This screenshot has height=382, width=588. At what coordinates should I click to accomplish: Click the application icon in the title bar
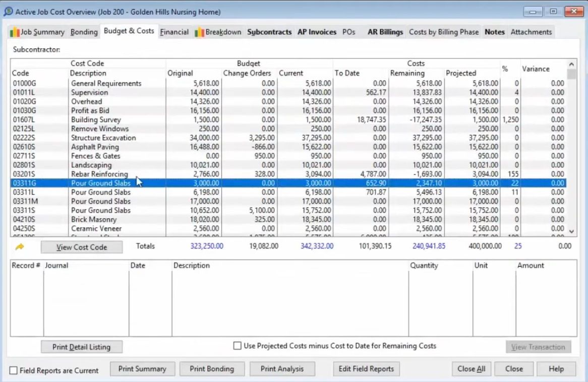tap(8, 12)
